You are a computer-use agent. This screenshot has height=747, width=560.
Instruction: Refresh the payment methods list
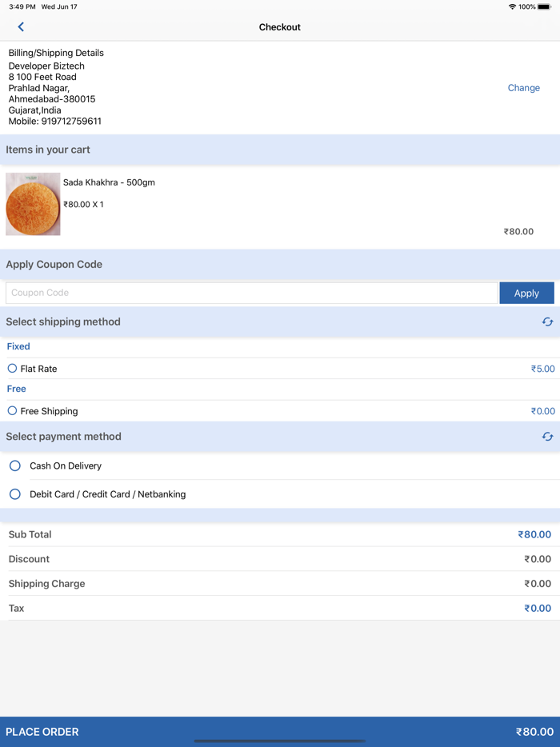click(x=547, y=437)
